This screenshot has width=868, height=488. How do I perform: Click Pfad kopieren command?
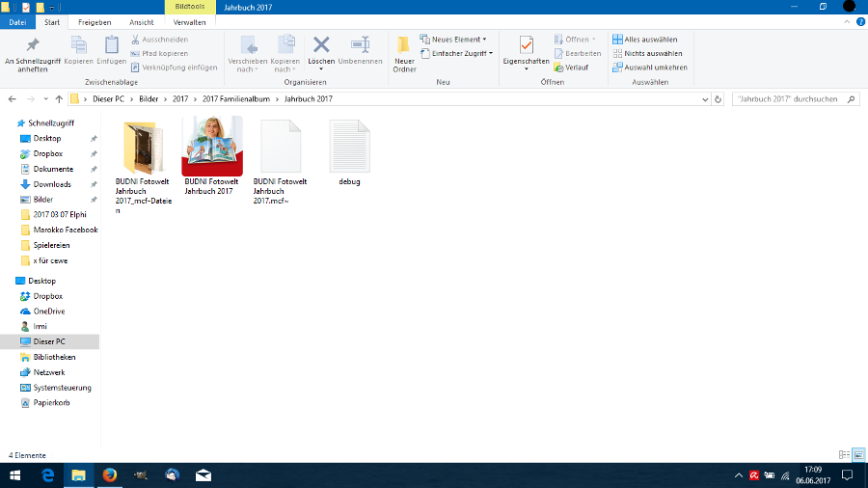point(159,54)
